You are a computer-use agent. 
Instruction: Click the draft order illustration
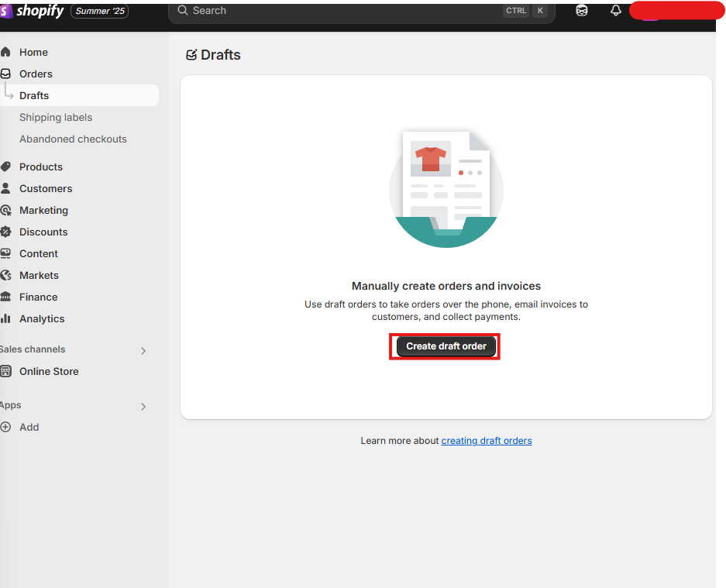point(446,189)
